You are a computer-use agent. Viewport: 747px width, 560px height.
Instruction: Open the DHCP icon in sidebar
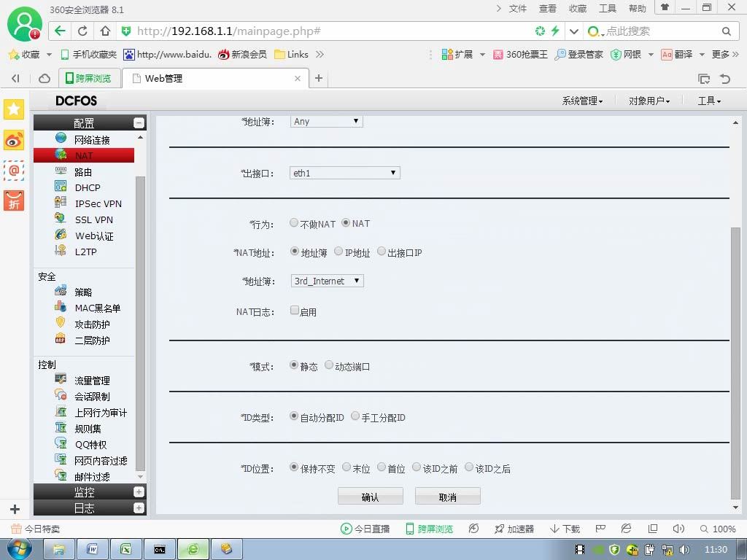[61, 187]
